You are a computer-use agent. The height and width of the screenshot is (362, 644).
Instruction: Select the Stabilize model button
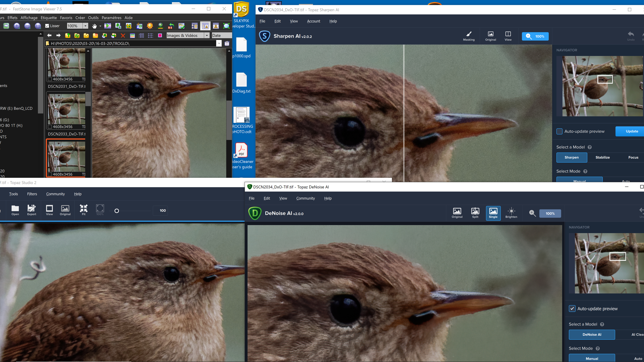click(x=602, y=157)
